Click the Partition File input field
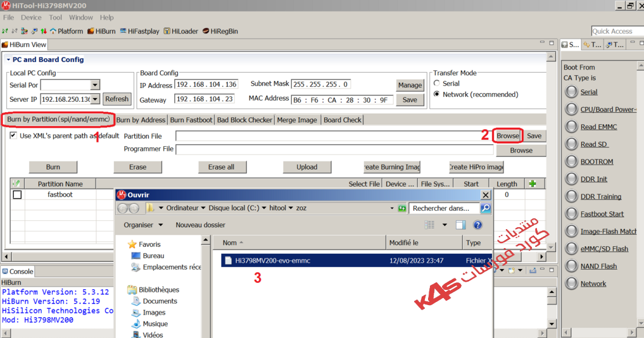Screen dimensions: 644x338 [x=334, y=136]
